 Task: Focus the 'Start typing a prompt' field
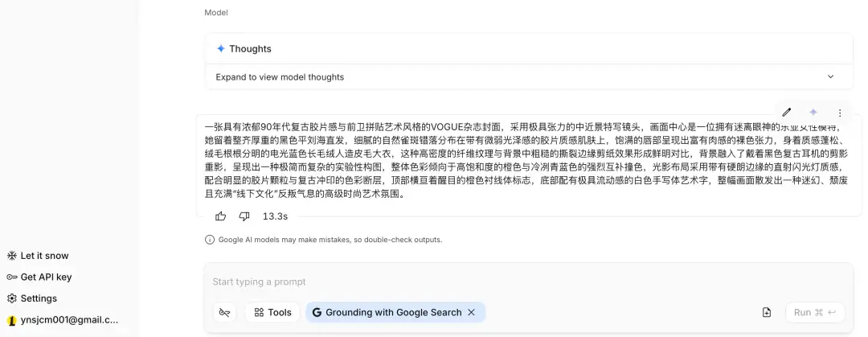pos(482,282)
